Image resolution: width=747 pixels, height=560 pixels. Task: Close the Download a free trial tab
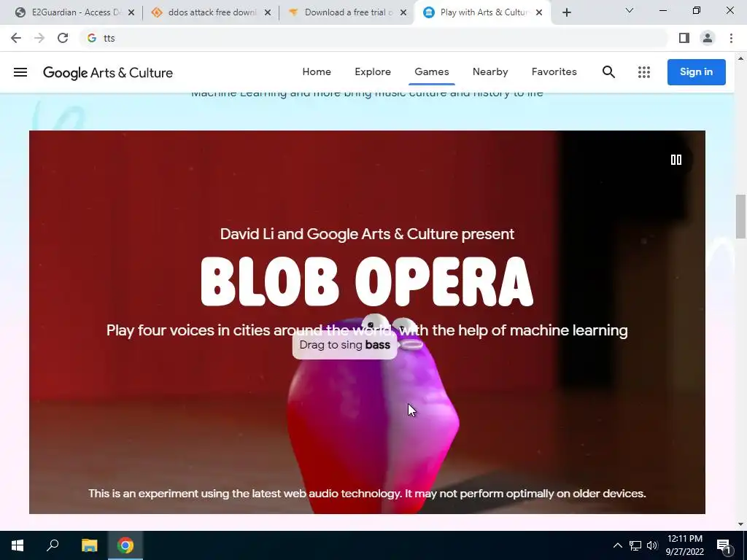(x=403, y=12)
